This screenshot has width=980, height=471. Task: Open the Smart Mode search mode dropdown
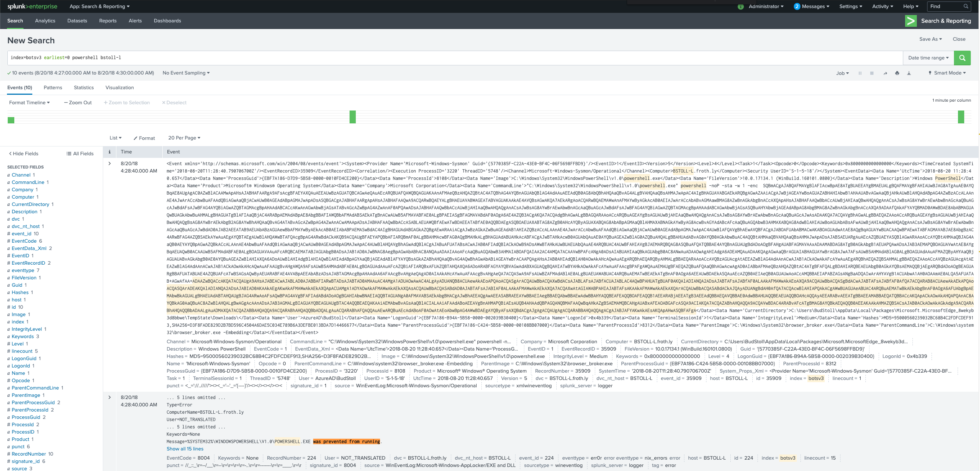point(947,73)
